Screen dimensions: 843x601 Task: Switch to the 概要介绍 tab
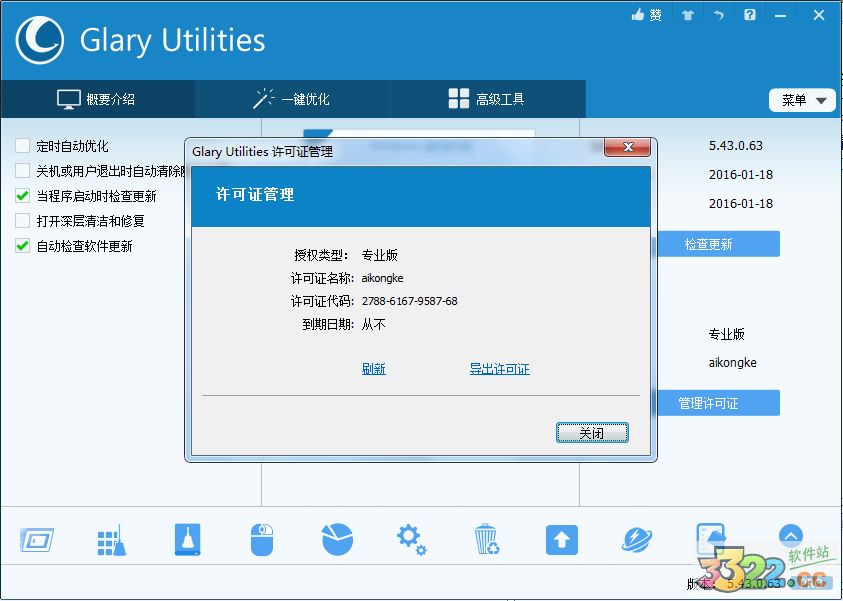[x=97, y=99]
